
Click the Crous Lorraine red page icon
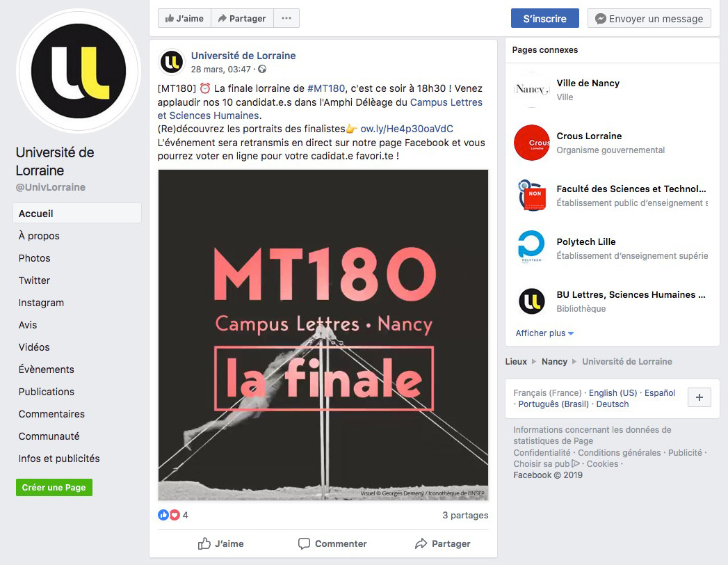pos(532,143)
